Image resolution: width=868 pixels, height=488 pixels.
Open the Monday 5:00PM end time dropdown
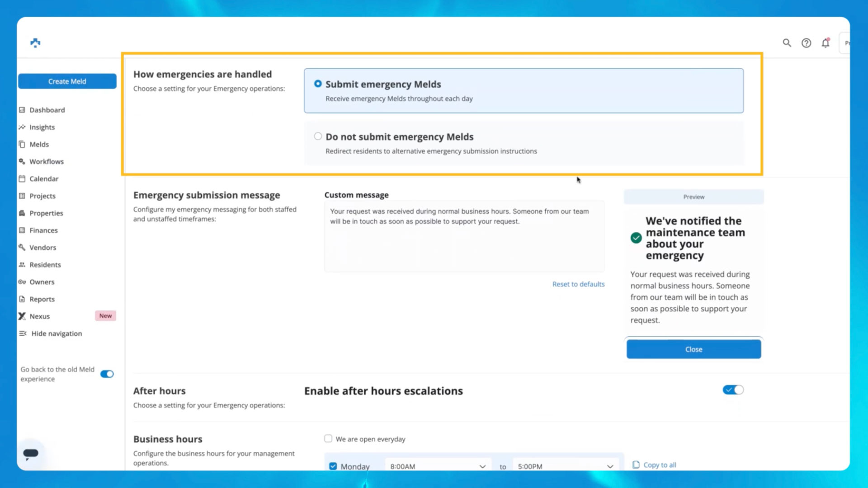pyautogui.click(x=566, y=466)
